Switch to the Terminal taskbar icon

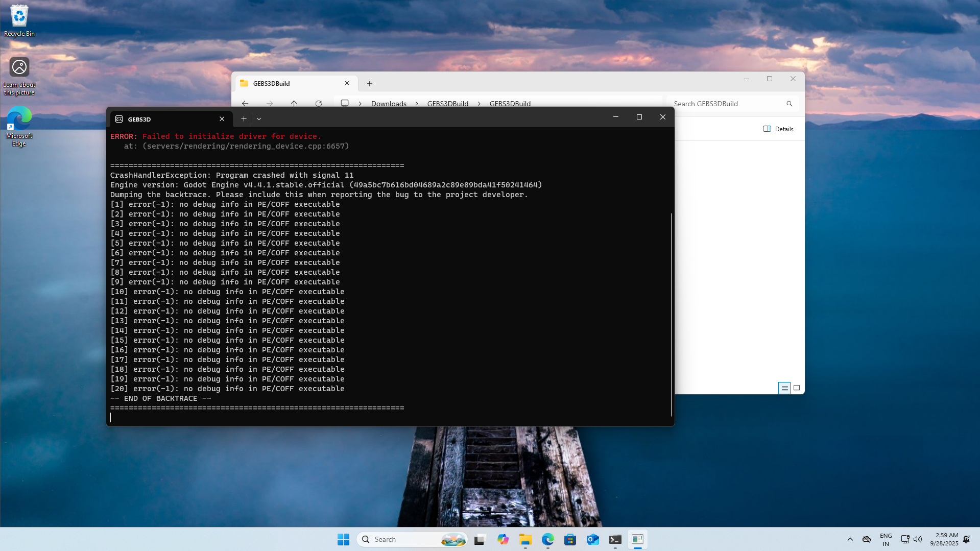615,539
